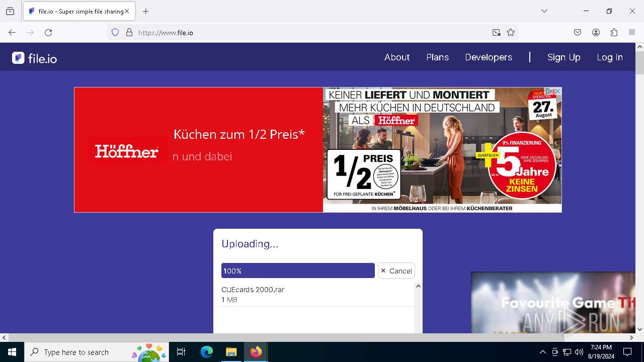Open Save to Pocket icon
The width and height of the screenshot is (644, 362).
point(578,33)
